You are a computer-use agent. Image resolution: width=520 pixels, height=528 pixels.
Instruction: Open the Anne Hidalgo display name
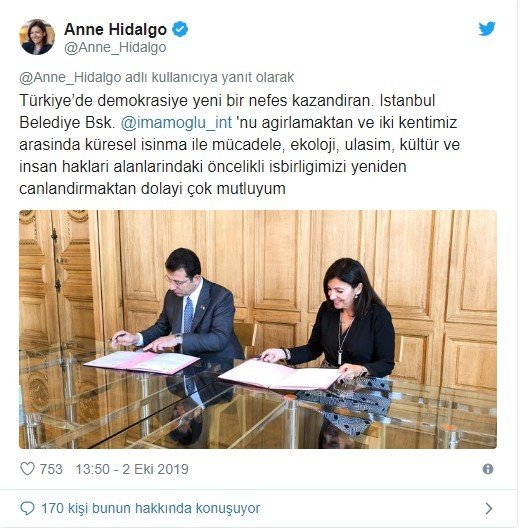(116, 29)
